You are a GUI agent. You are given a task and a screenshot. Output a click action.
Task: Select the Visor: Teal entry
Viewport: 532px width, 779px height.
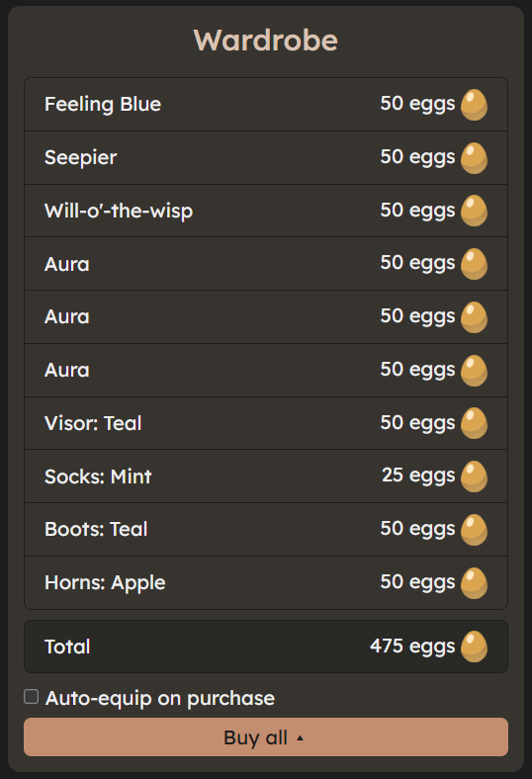tap(266, 423)
